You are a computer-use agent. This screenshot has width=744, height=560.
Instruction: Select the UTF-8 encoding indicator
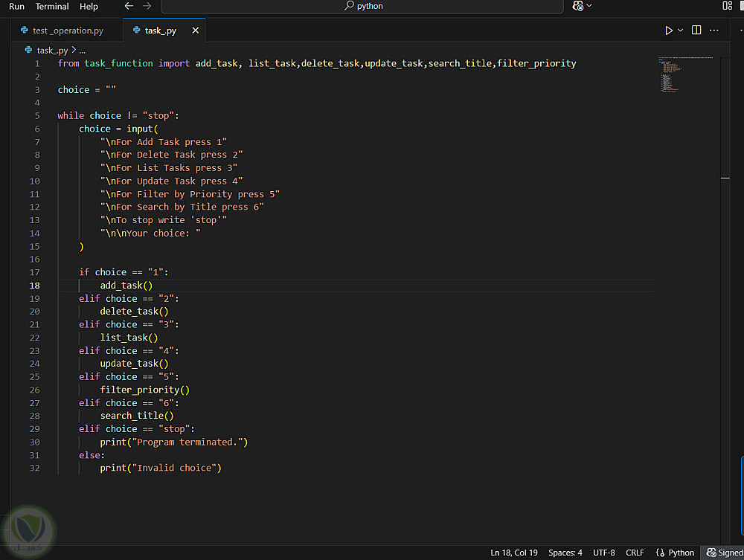[603, 553]
